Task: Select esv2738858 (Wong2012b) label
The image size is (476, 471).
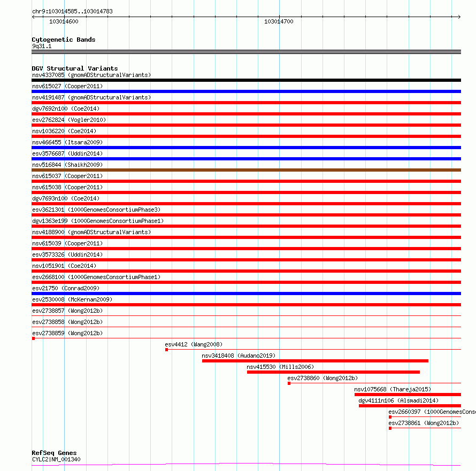Action: pyautogui.click(x=67, y=322)
